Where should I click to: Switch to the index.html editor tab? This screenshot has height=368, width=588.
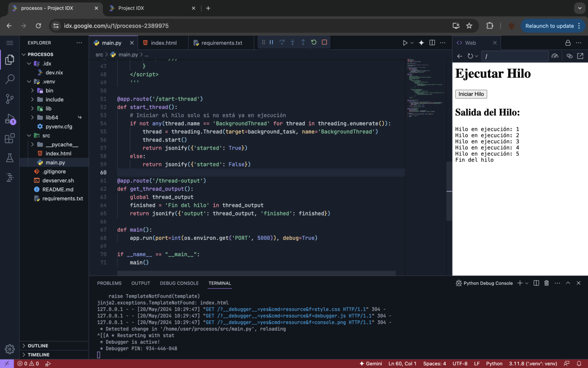(x=163, y=43)
